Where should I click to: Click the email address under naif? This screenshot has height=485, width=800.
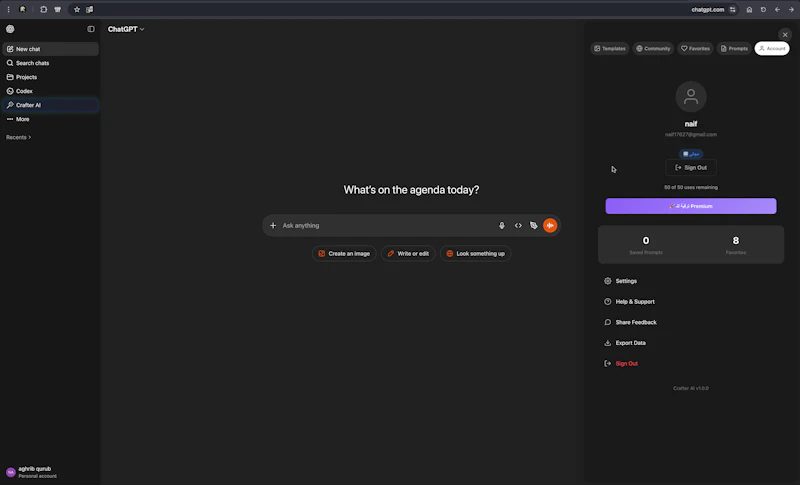[691, 135]
